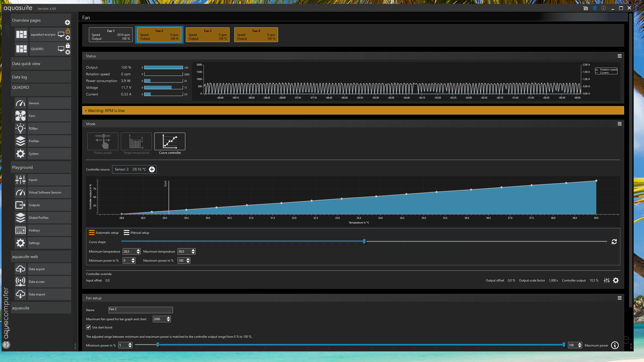Open the Mode panel hamburger menu
The height and width of the screenshot is (362, 644).
point(620,124)
